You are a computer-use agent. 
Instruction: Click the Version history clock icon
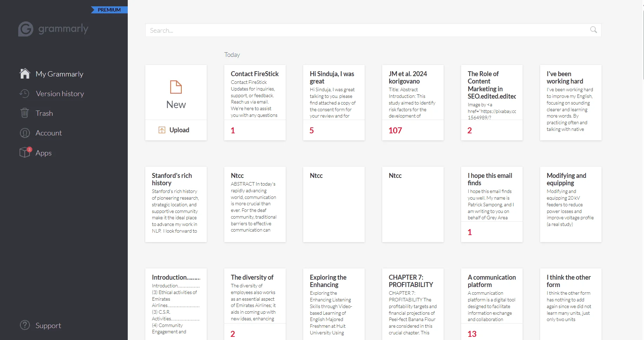click(x=25, y=94)
